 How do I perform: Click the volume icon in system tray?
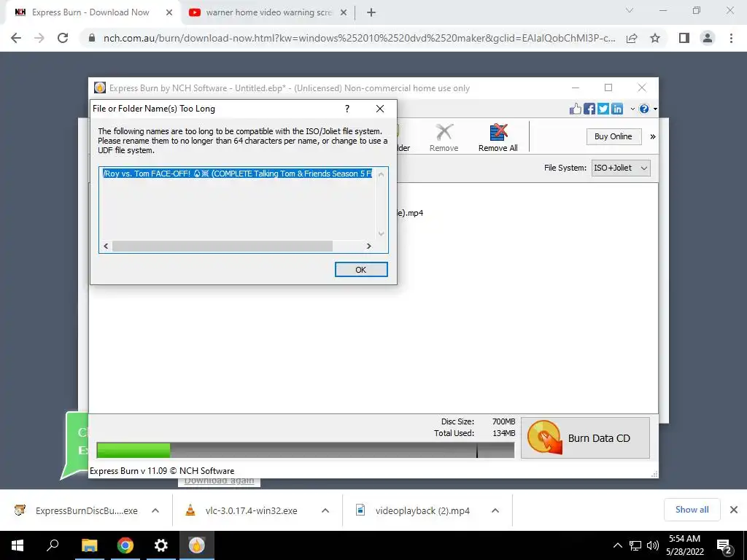[x=652, y=545]
